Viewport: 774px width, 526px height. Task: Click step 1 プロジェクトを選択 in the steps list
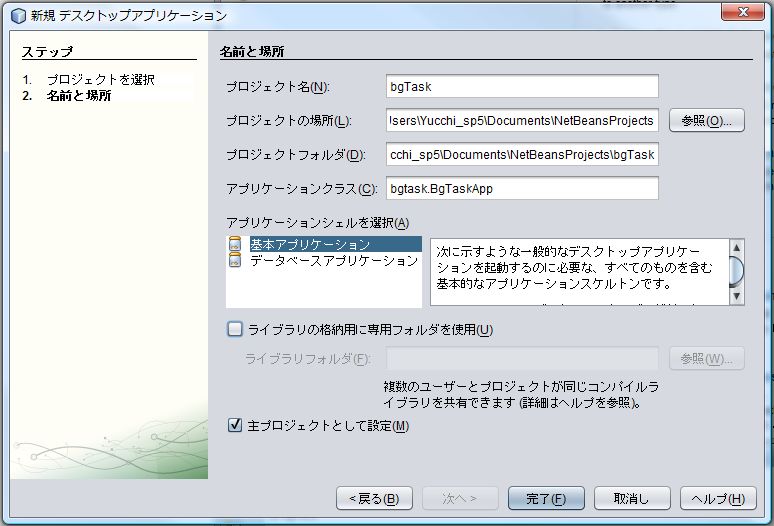[x=100, y=79]
